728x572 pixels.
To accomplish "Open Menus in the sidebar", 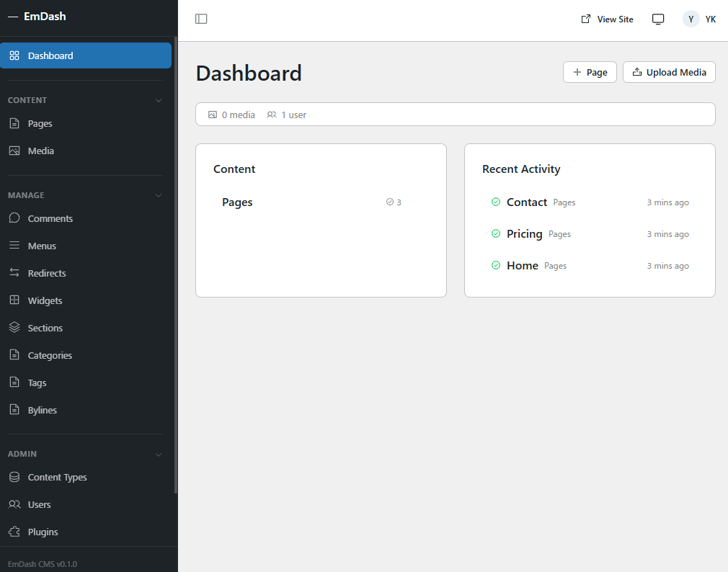I will [x=42, y=246].
